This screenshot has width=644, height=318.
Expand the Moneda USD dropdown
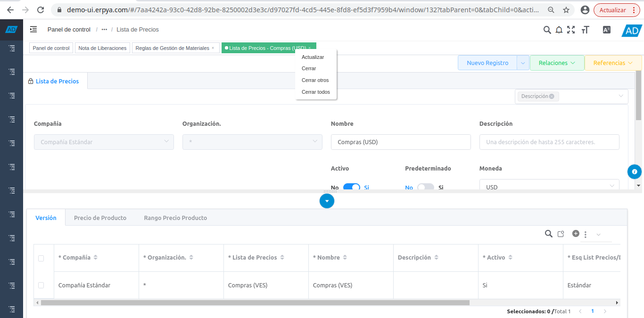pos(549,187)
